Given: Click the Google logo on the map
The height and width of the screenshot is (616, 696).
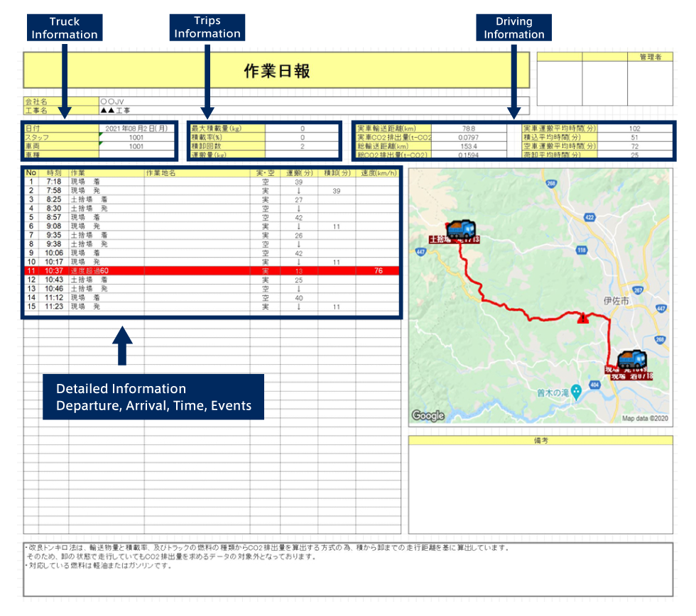Looking at the screenshot, I should tap(428, 416).
